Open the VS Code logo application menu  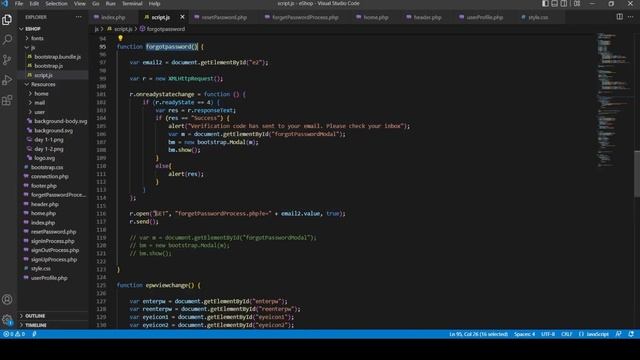point(5,4)
